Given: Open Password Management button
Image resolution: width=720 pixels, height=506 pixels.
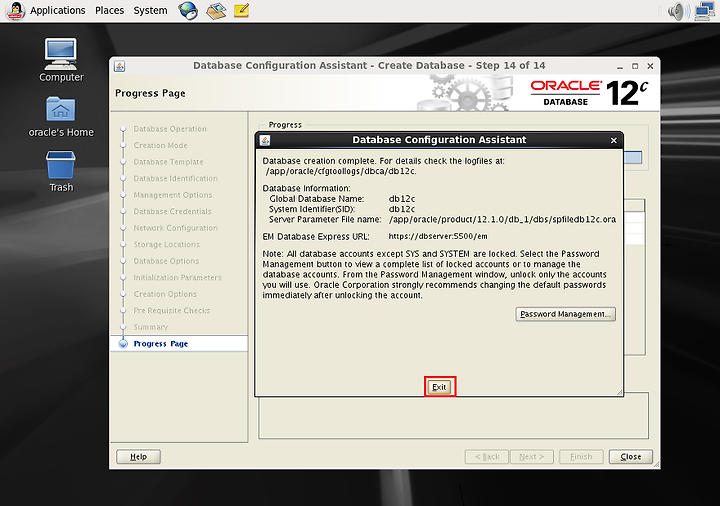Looking at the screenshot, I should pos(565,314).
